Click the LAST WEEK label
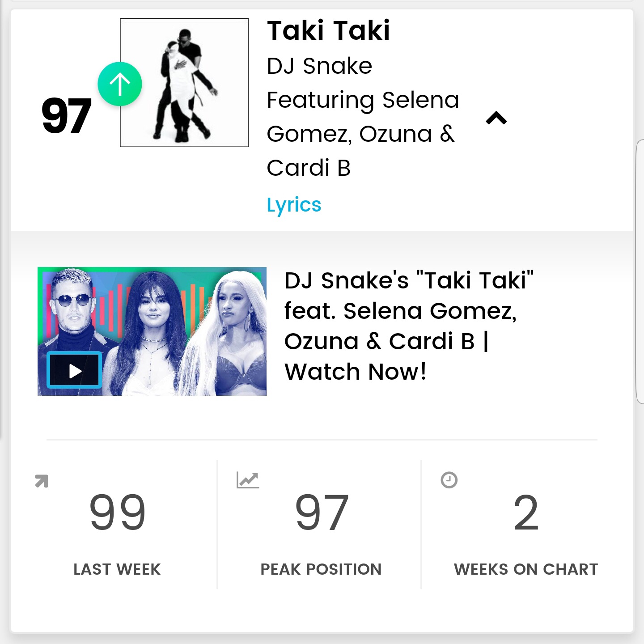Image resolution: width=644 pixels, height=644 pixels. coord(117,569)
